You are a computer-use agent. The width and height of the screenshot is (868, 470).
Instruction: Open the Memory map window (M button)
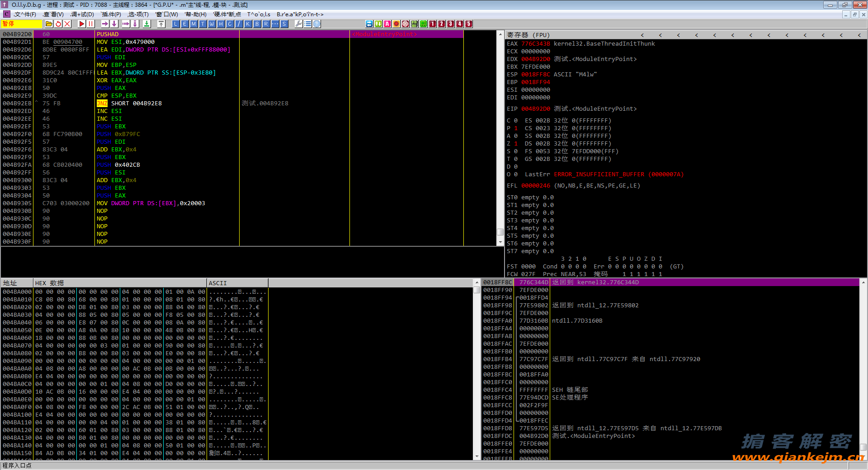point(194,24)
